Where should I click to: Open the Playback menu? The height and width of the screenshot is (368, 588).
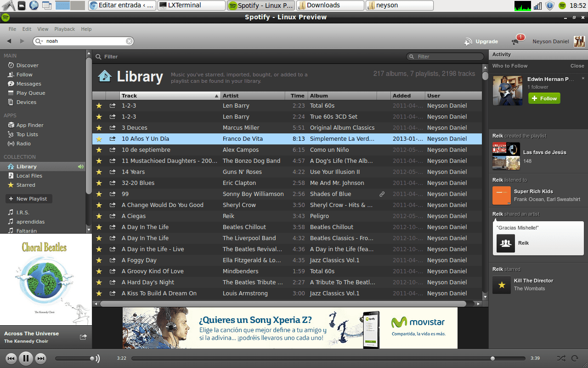point(65,29)
